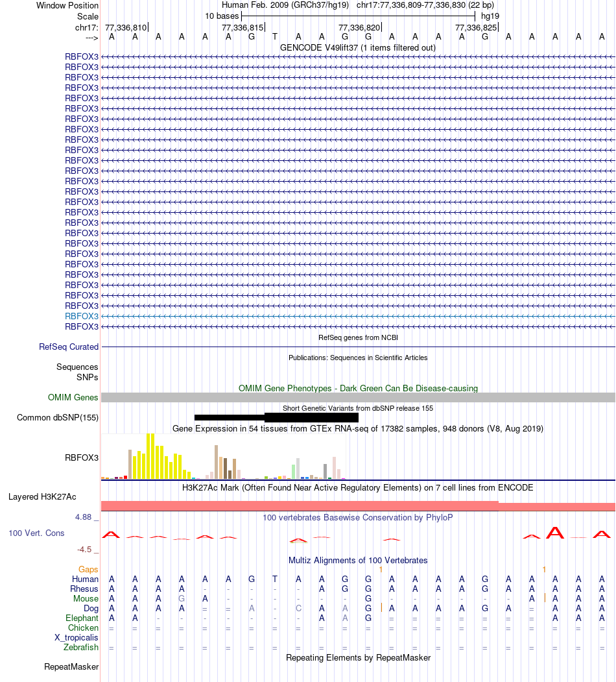The width and height of the screenshot is (616, 682).
Task: Click the genome title 'Human Feb. 2009 (GRCh37/hg19)'
Action: (285, 5)
